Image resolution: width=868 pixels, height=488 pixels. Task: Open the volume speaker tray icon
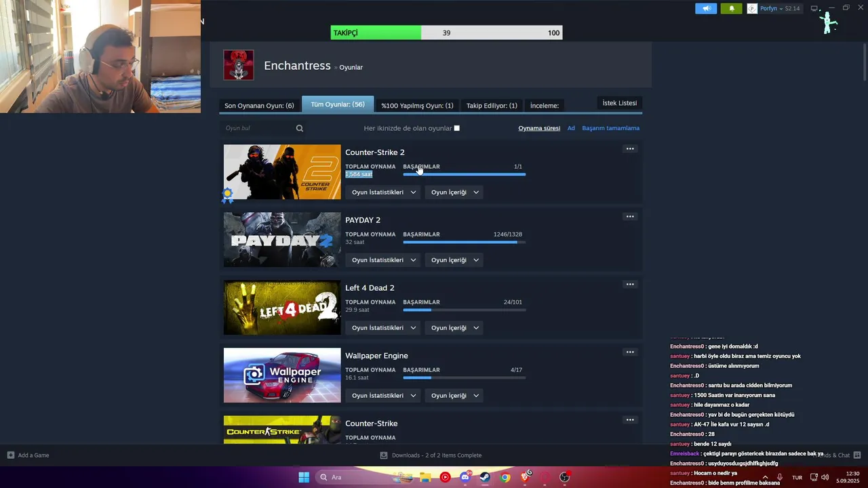coord(825,477)
